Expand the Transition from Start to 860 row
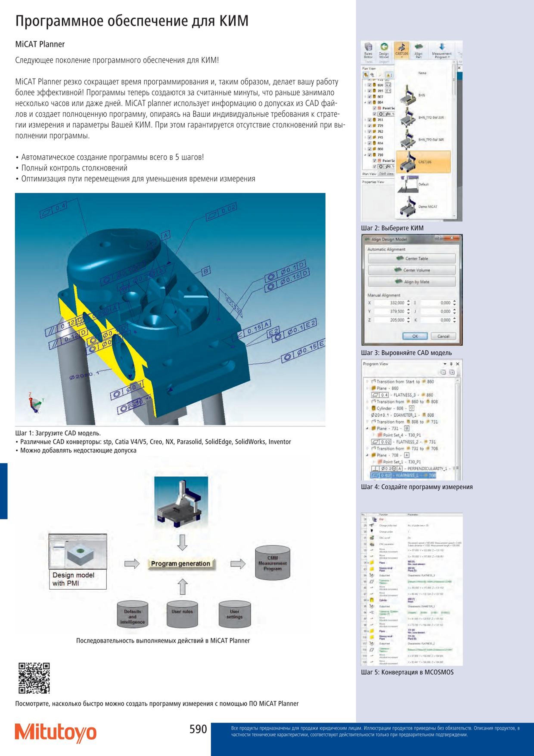The image size is (534, 756). point(367,382)
